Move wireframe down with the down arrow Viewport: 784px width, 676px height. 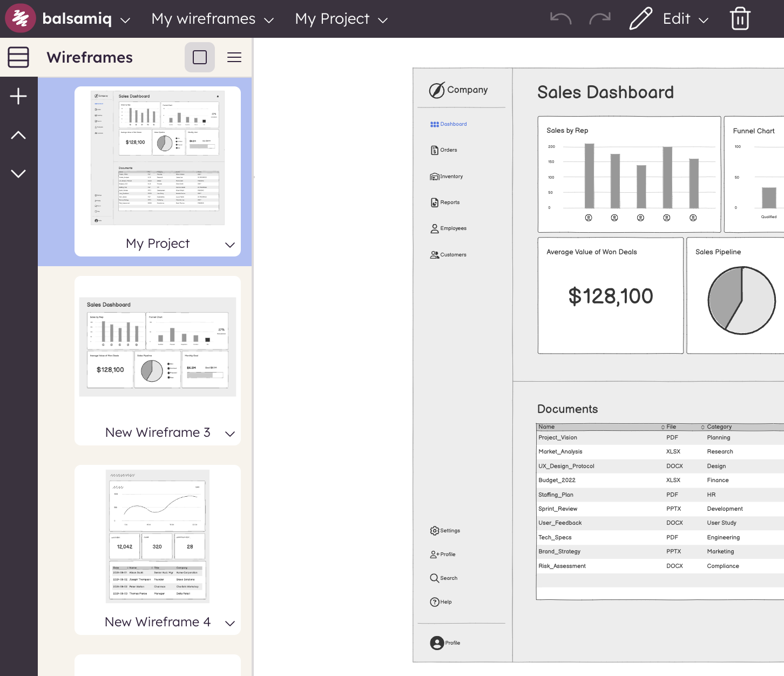[18, 173]
